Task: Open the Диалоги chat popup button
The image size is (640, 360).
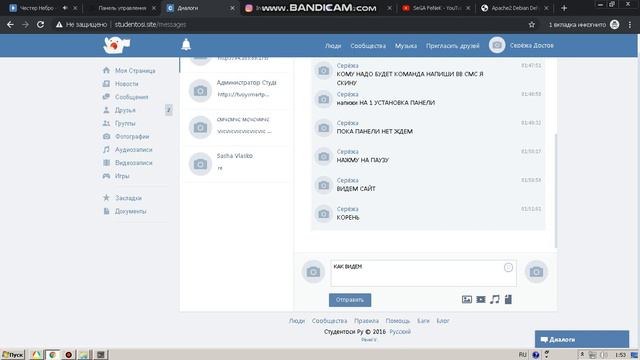Action: [x=582, y=339]
